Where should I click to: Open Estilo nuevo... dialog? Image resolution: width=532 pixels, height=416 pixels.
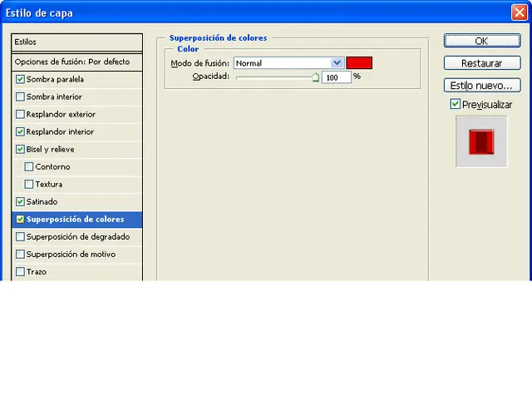[482, 86]
